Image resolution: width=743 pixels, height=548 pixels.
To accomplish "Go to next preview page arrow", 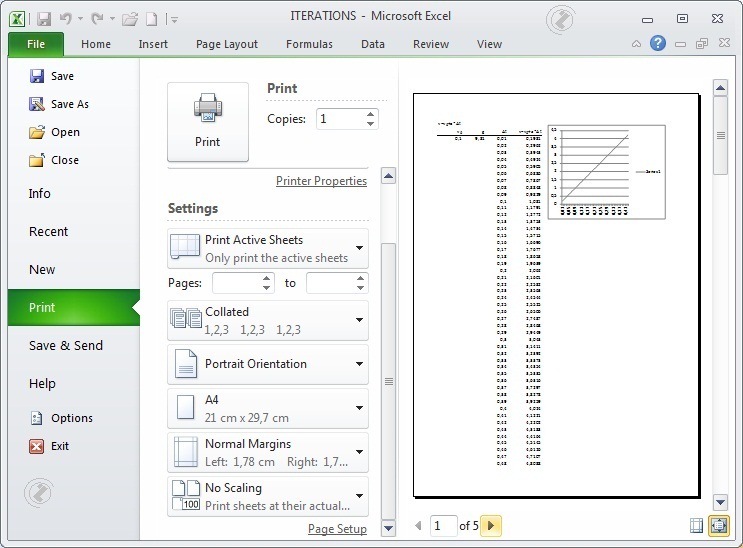I will click(x=491, y=525).
